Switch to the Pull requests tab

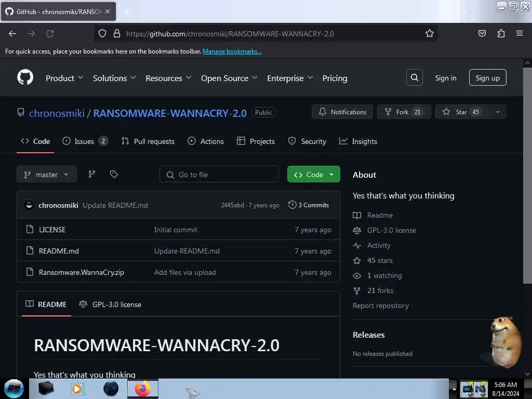click(x=148, y=141)
